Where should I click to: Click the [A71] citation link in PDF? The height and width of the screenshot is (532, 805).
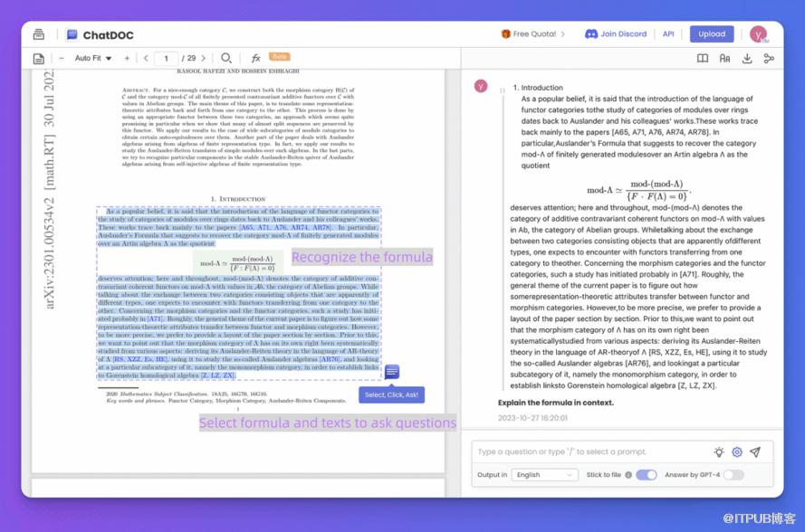[x=155, y=318]
